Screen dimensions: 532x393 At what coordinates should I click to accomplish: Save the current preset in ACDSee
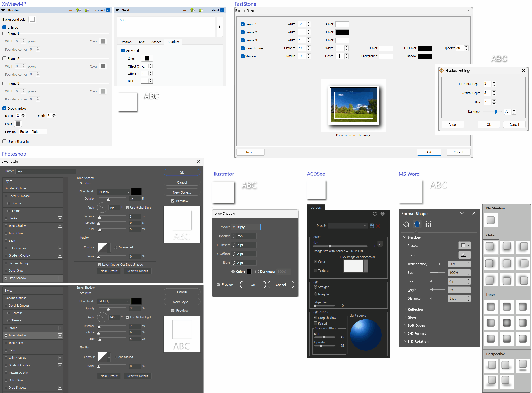point(372,226)
